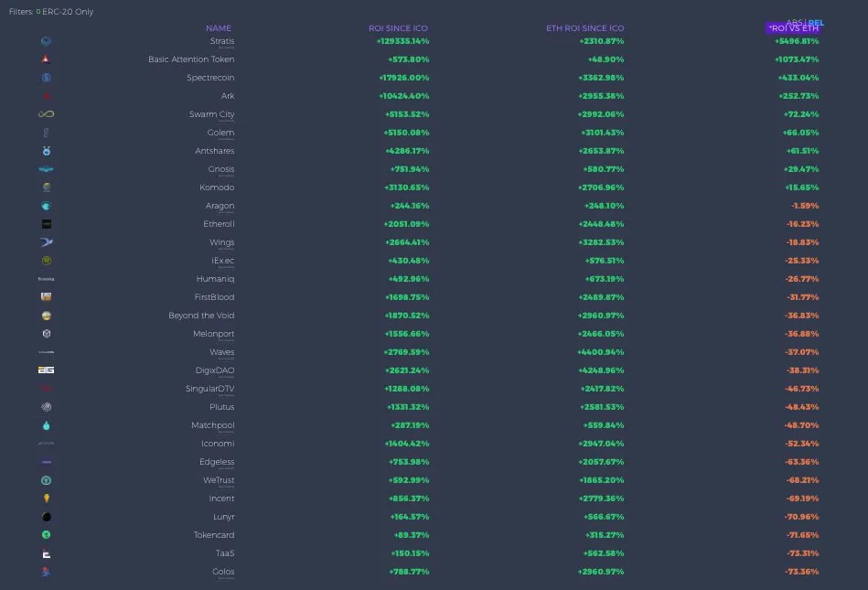Click the Spectrecoin logo icon
Viewport: 868px width, 590px height.
pos(46,78)
